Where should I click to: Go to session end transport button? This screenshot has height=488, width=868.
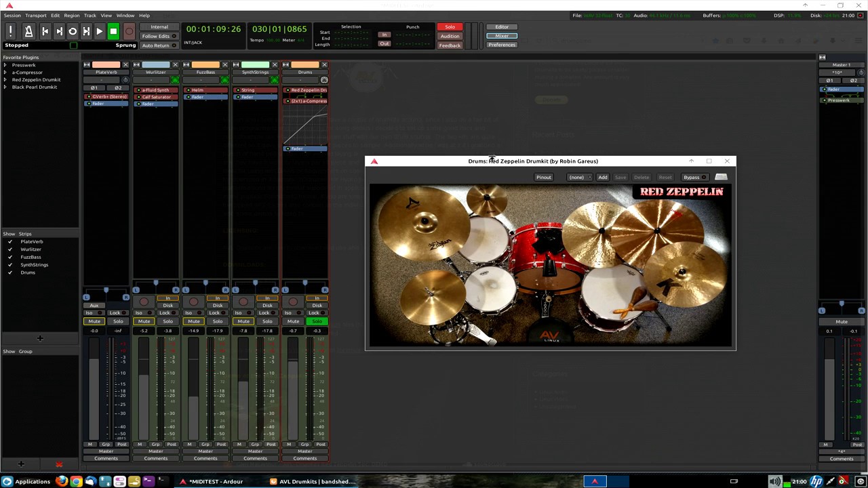(x=58, y=31)
